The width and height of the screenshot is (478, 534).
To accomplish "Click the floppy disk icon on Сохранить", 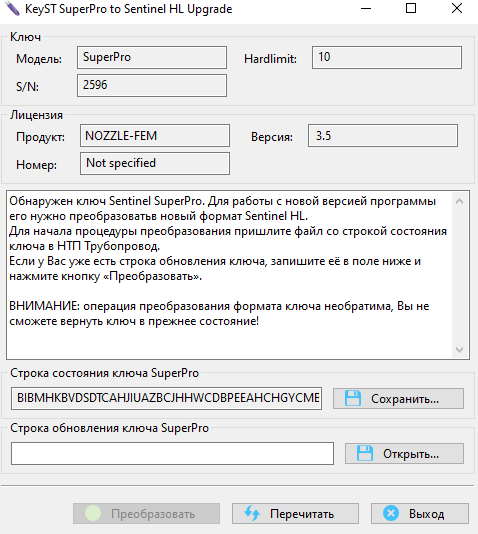I will point(353,398).
